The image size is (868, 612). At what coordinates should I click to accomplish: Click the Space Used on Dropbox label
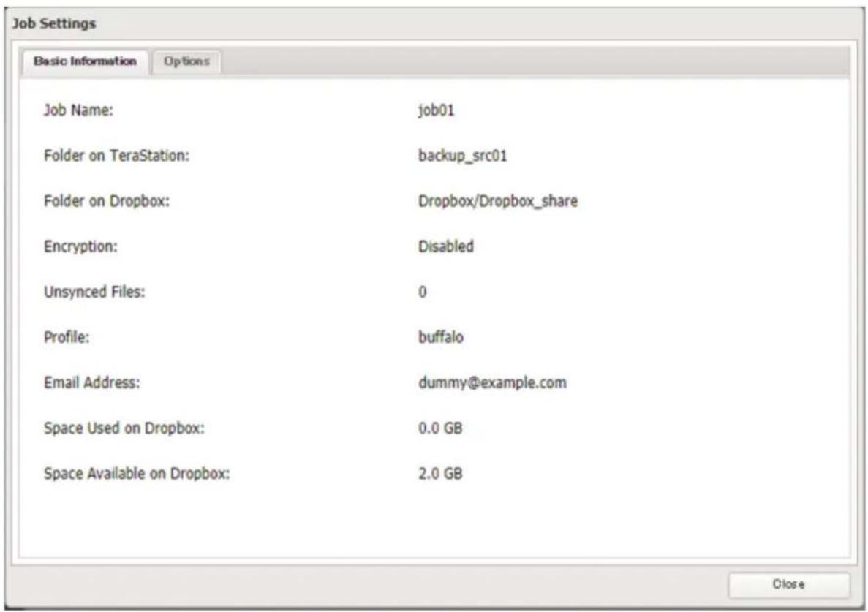[x=124, y=428]
